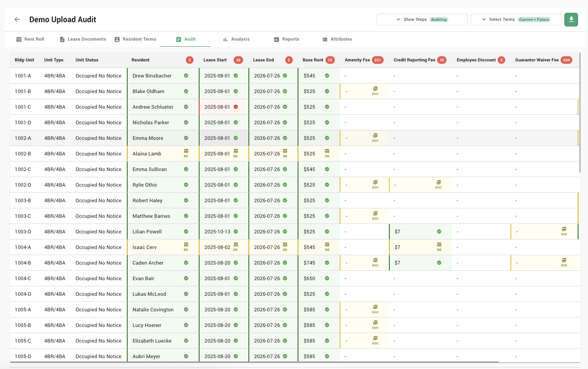
Task: Click the DOC icon in 1002-A Amenity Fee
Action: point(375,137)
